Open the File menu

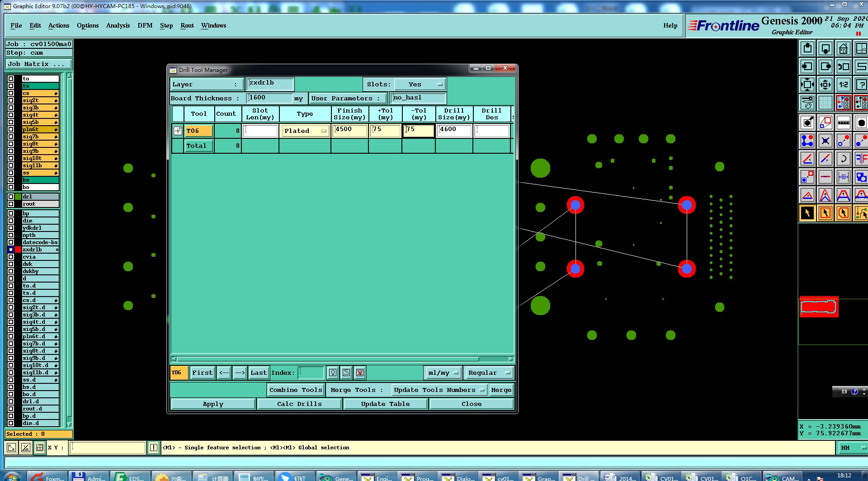(16, 25)
